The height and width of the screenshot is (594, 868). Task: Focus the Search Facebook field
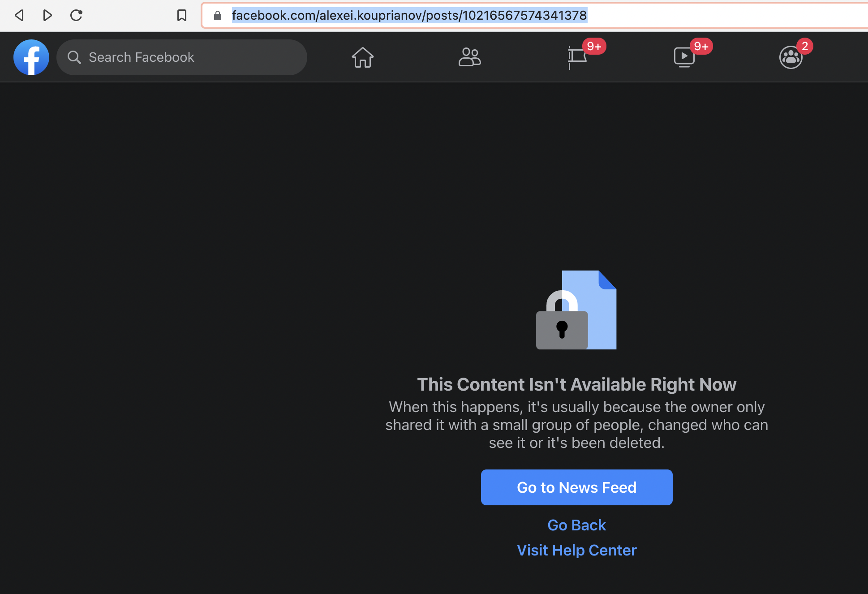pos(182,57)
